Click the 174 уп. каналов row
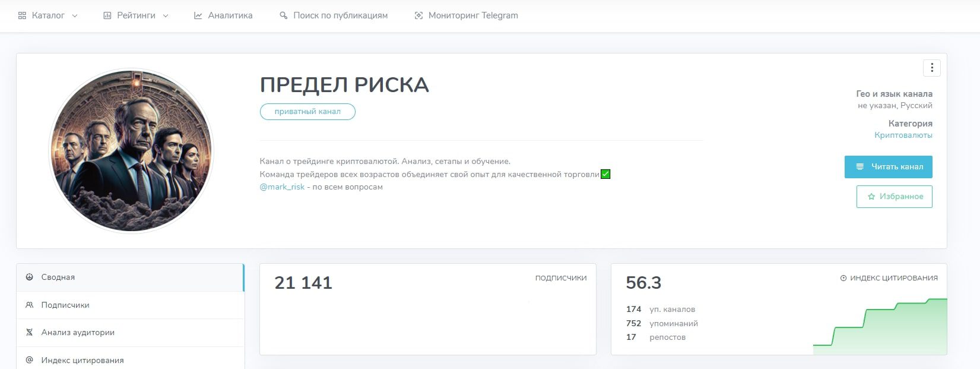The width and height of the screenshot is (980, 369). 661,310
